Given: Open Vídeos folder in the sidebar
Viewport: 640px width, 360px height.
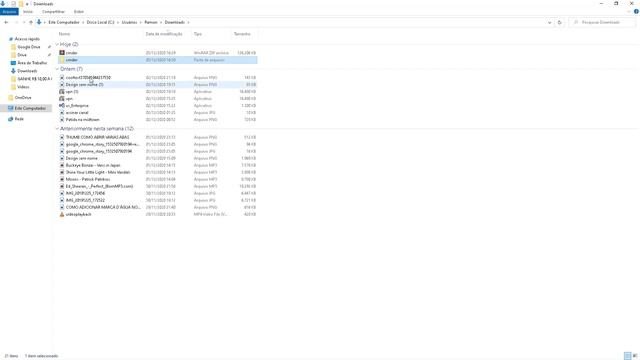Looking at the screenshot, I should tap(23, 87).
